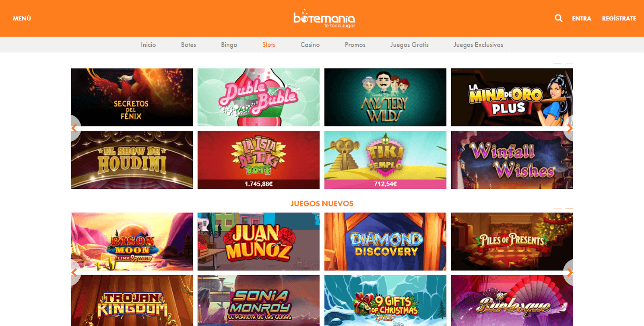The height and width of the screenshot is (326, 644).
Task: Advance Juegos Nuevos carousel right arrow
Action: pos(569,272)
